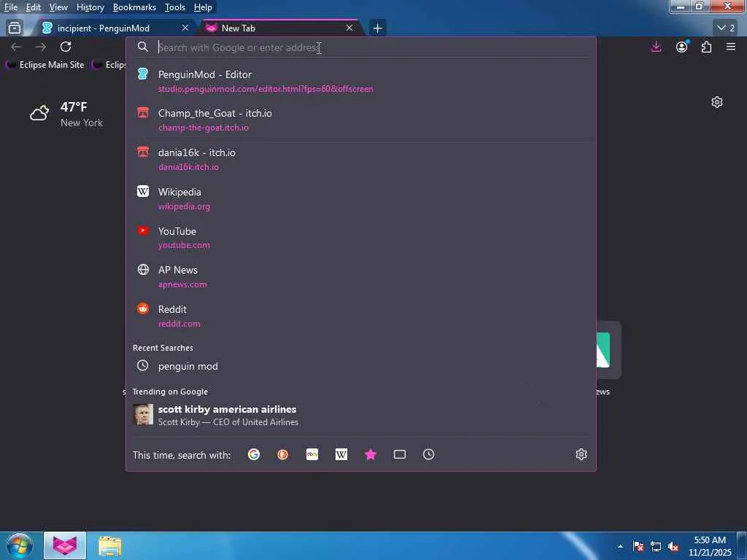Open the Extensions puzzle icon
Screen dimensions: 747x560
[706, 47]
